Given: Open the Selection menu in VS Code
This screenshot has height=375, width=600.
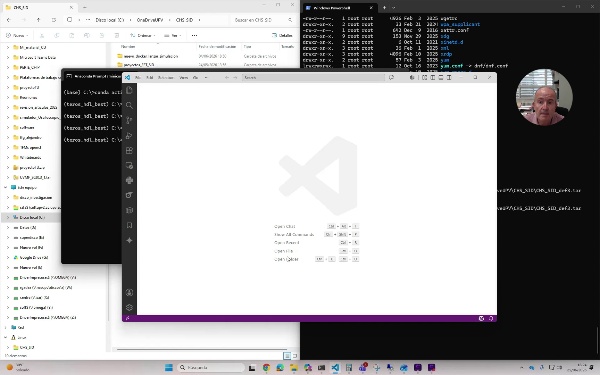Looking at the screenshot, I should click(x=166, y=77).
